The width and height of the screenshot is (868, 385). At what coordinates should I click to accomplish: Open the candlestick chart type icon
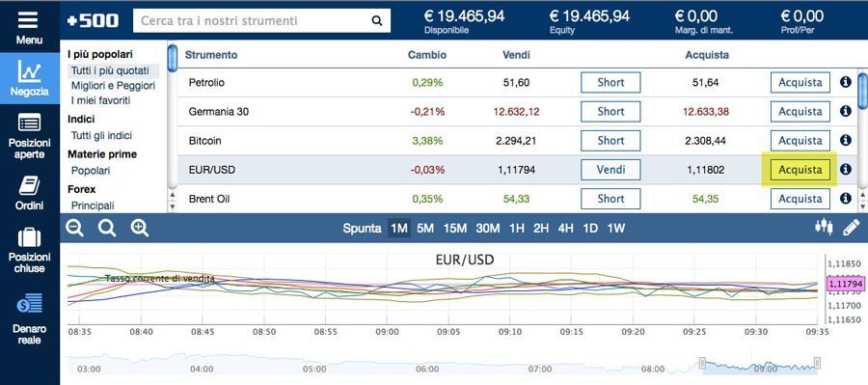[824, 226]
